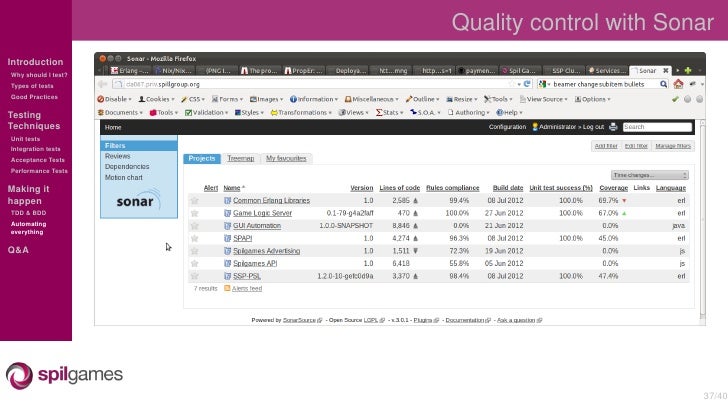The width and height of the screenshot is (728, 410).
Task: Switch to the My favourites tab
Action: [286, 158]
